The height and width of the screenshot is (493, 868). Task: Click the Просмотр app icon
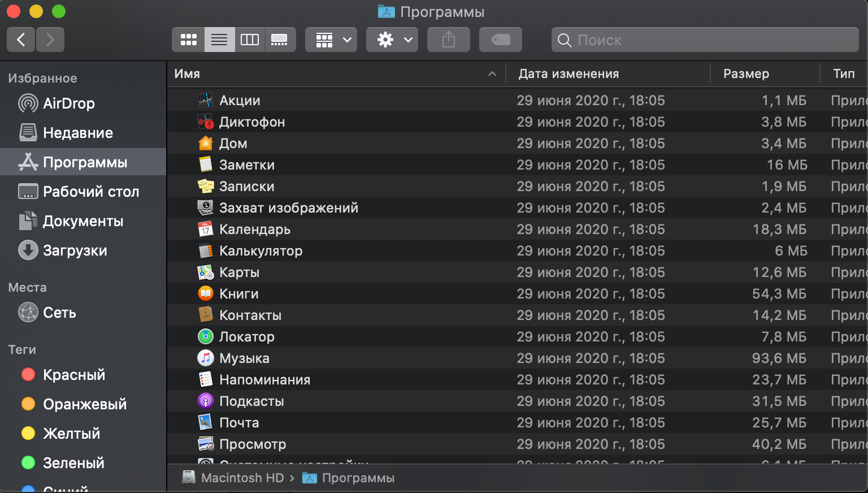click(205, 444)
